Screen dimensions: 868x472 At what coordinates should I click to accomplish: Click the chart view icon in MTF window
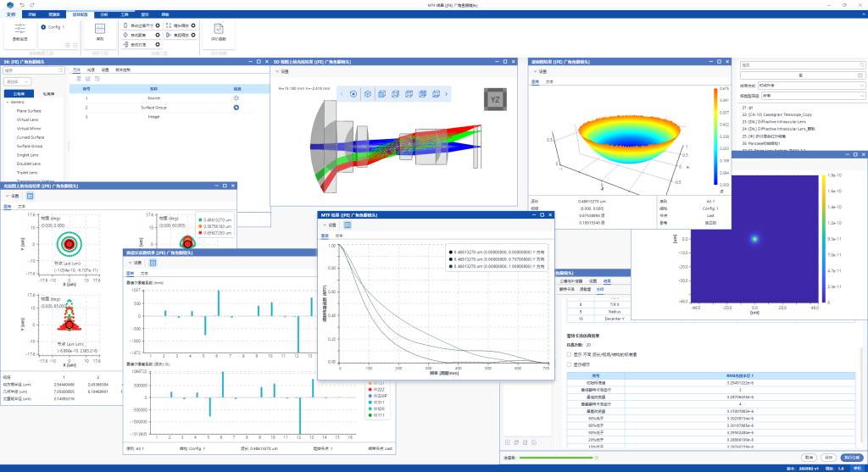click(347, 225)
